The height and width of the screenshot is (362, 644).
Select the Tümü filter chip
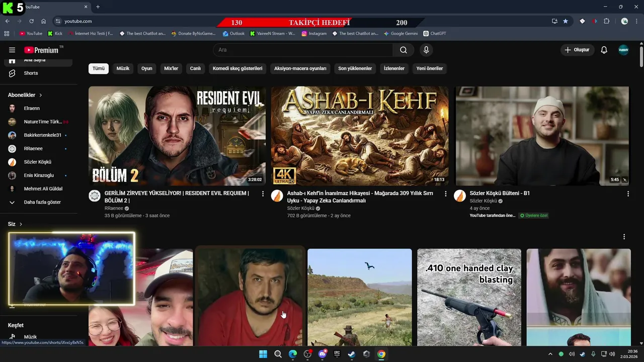[99, 68]
